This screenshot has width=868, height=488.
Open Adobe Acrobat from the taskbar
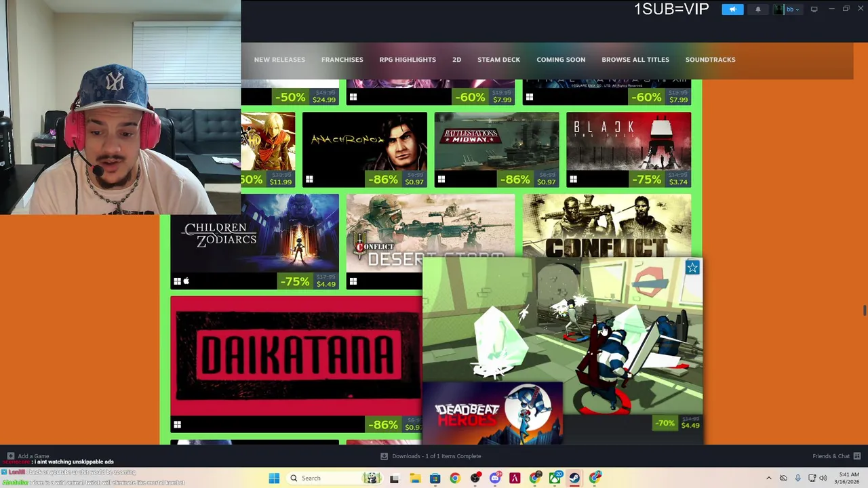click(x=515, y=479)
